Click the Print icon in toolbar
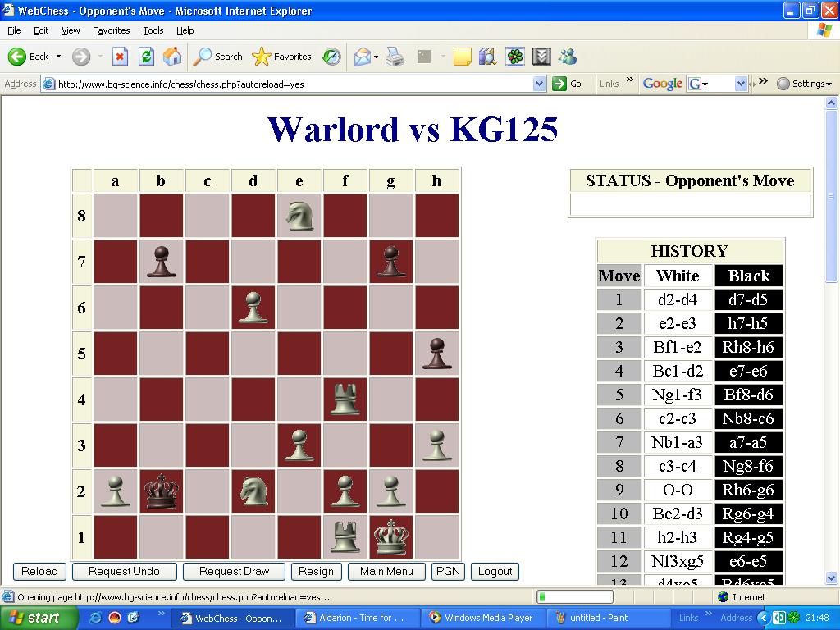This screenshot has height=630, width=840. [395, 57]
